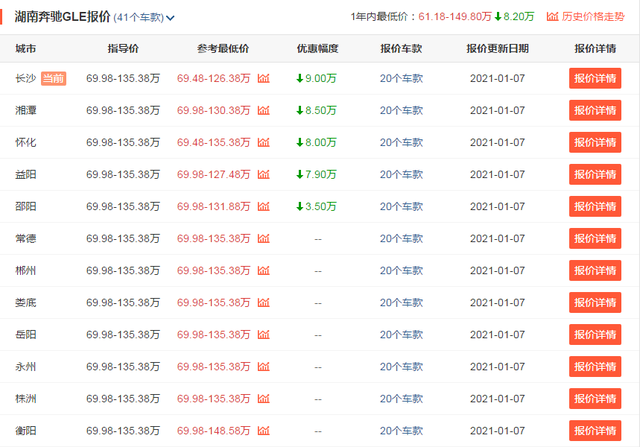Click the 当前 badge next to 长沙
The image size is (640, 447).
(53, 78)
